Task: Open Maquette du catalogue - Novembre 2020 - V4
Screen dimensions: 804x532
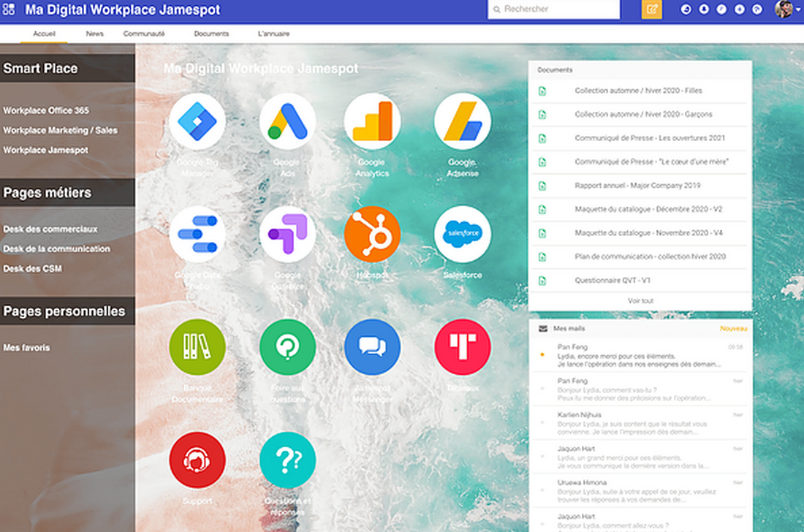Action: [648, 232]
